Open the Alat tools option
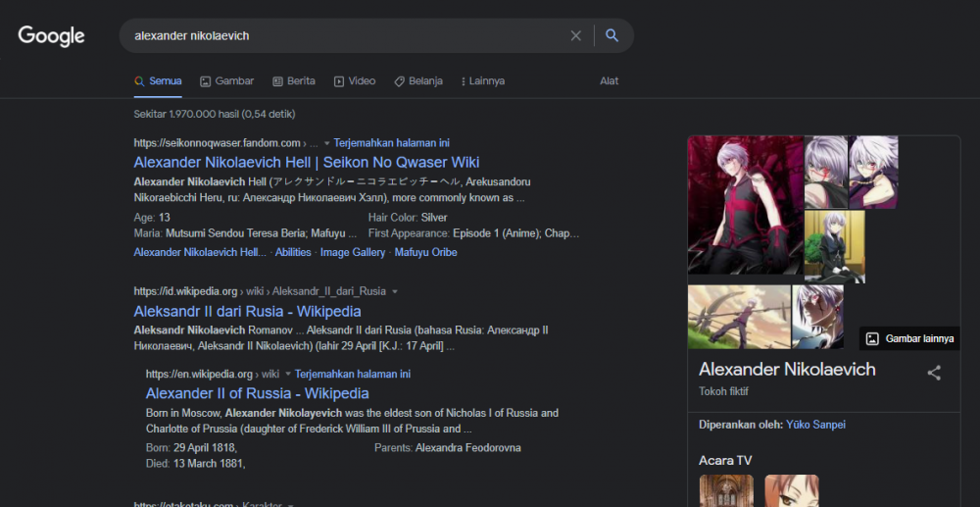Screen dimensions: 980x507 pos(609,81)
